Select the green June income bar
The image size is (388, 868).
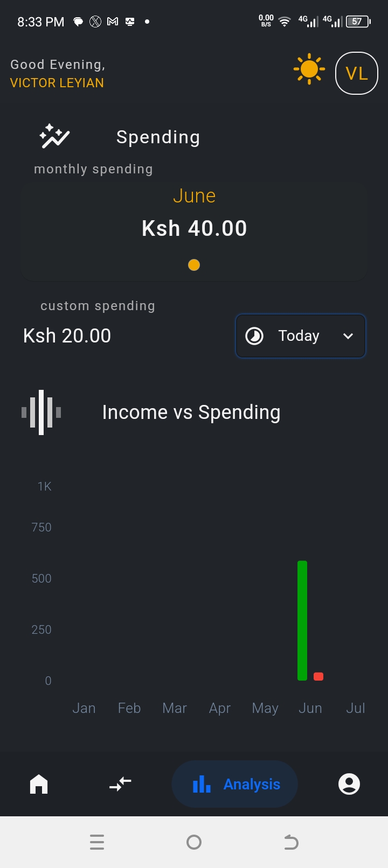[302, 620]
